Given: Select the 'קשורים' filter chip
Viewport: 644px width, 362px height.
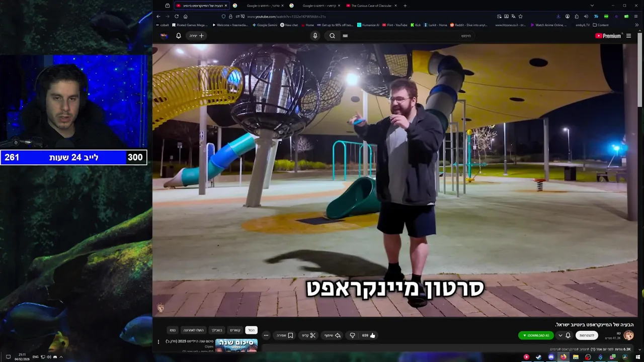Looking at the screenshot, I should [235, 330].
